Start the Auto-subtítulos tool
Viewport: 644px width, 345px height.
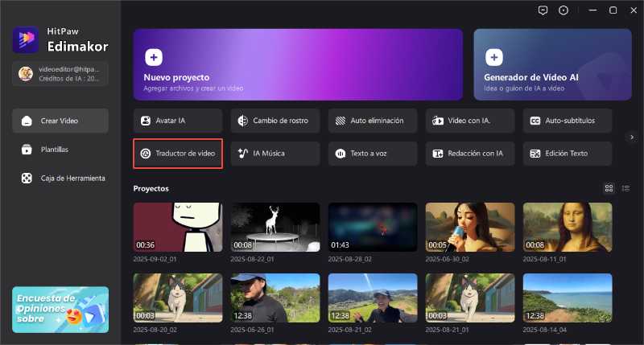tap(567, 121)
